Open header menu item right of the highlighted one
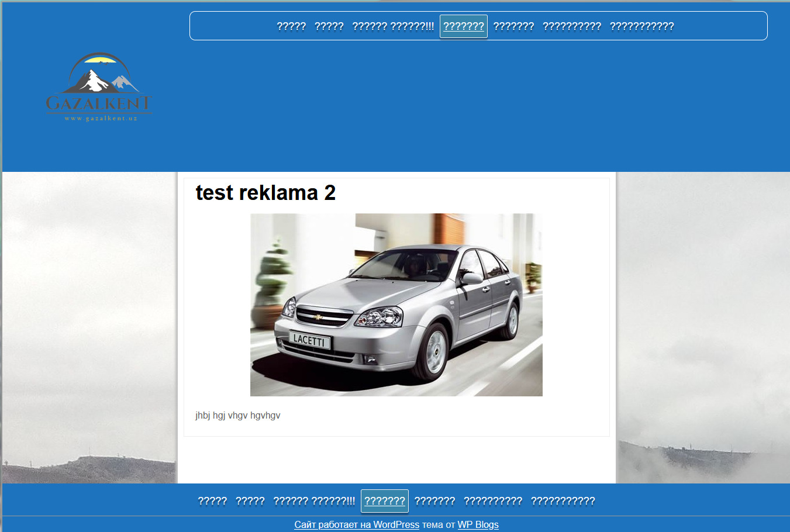790x532 pixels. (513, 26)
